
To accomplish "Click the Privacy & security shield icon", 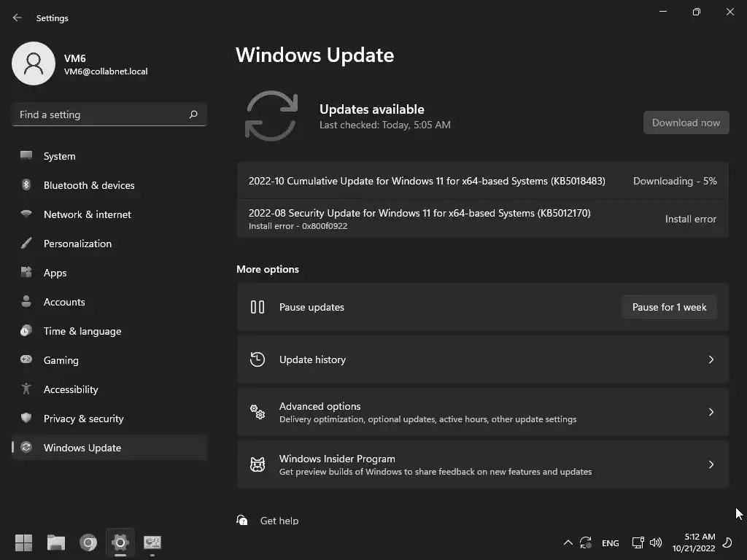I will pyautogui.click(x=26, y=418).
